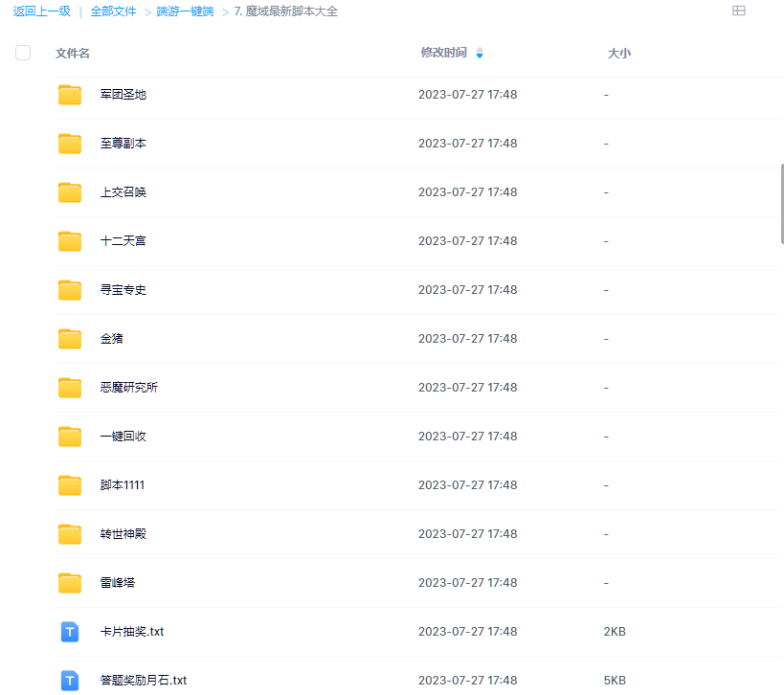
Task: Sort by modified time arrow
Action: point(480,54)
